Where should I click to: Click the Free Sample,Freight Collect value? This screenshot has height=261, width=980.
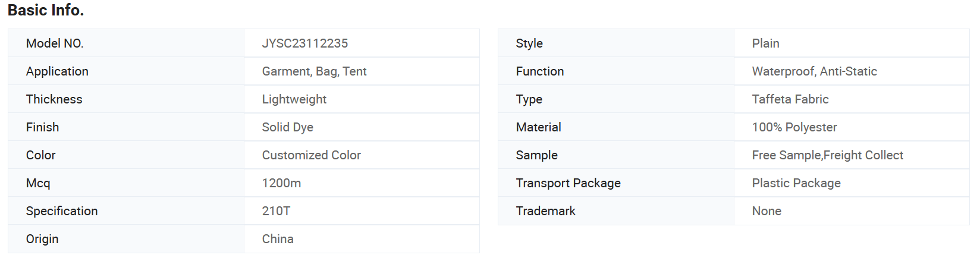[828, 155]
